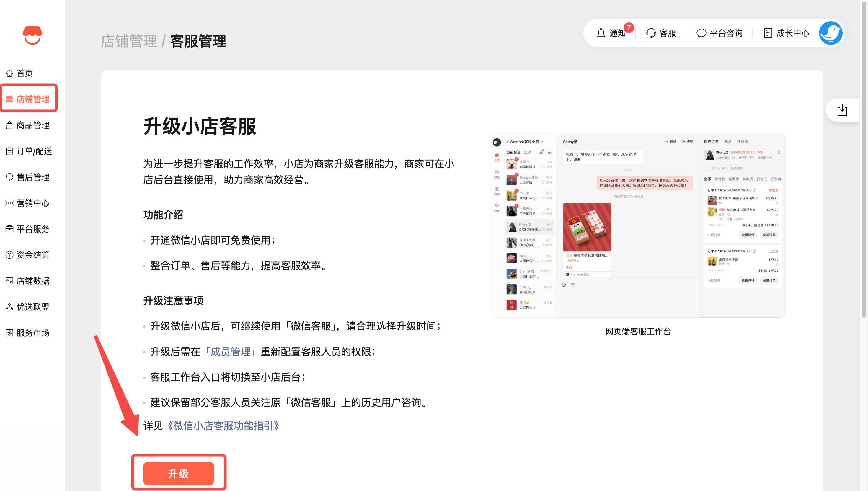868x491 pixels.
Task: Open 售后管理 menu item
Action: [x=33, y=177]
